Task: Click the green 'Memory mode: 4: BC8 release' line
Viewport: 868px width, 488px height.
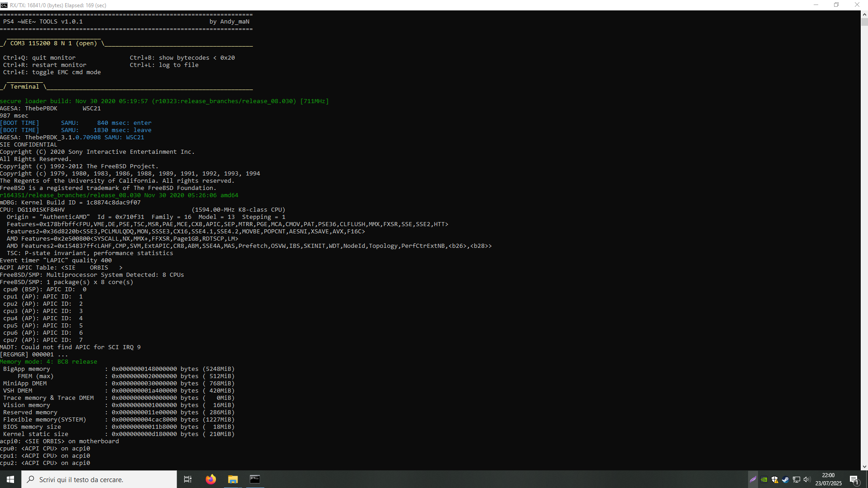Action: [48, 362]
